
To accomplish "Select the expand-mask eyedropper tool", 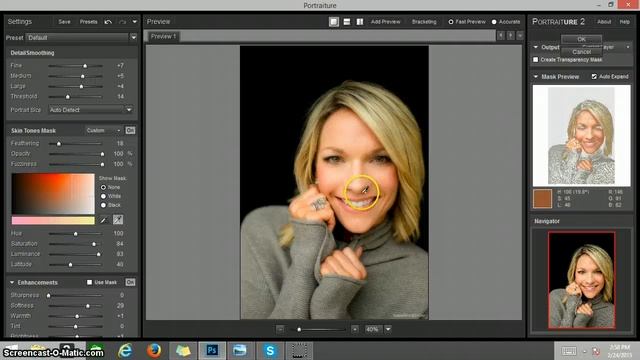I will (118, 220).
